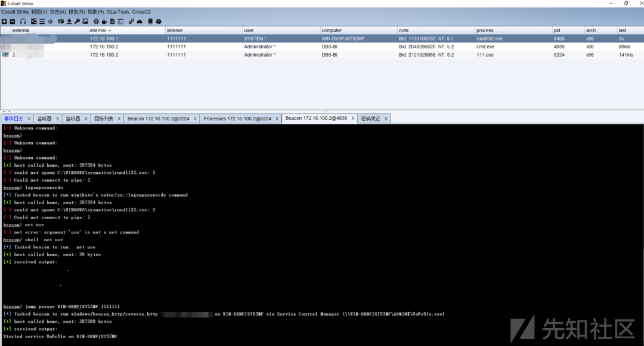
Task: Close the 目标列表 tab with its X
Action: click(x=119, y=119)
